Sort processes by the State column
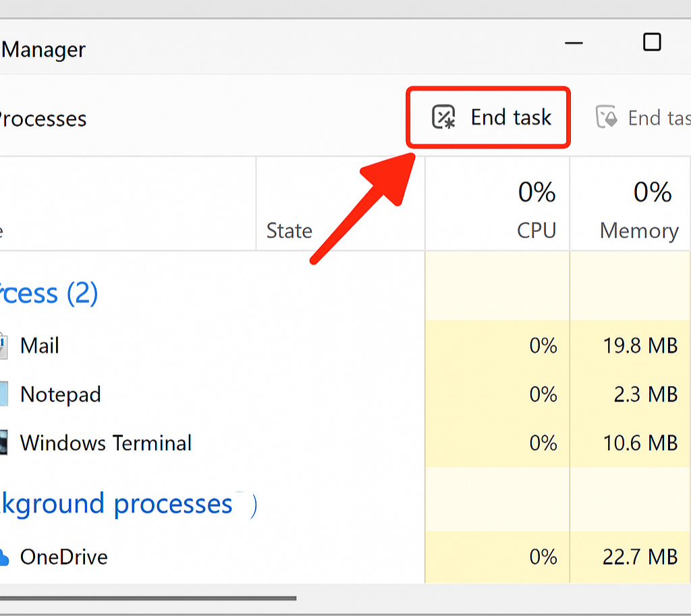The image size is (691, 616). point(340,204)
